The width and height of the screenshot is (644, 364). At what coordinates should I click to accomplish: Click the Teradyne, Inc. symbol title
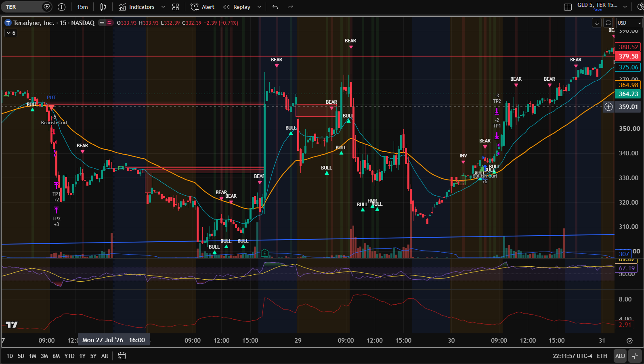coord(54,23)
